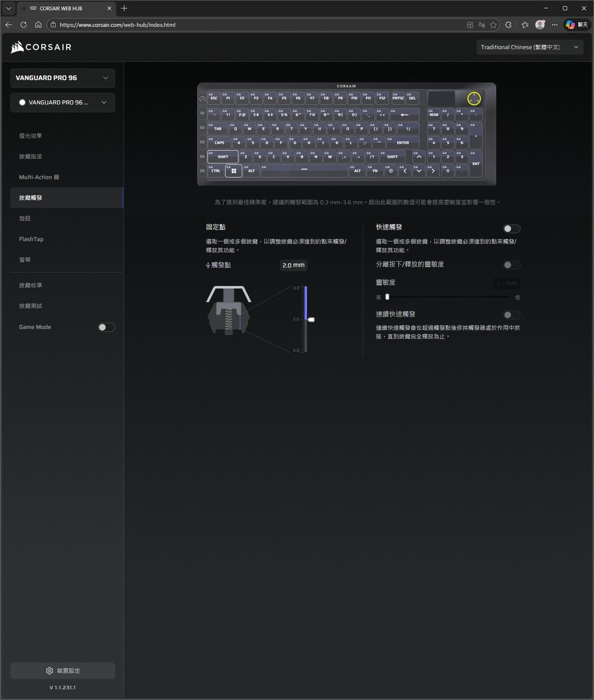Close the CORSAIR WEB HUB tab

(x=109, y=8)
